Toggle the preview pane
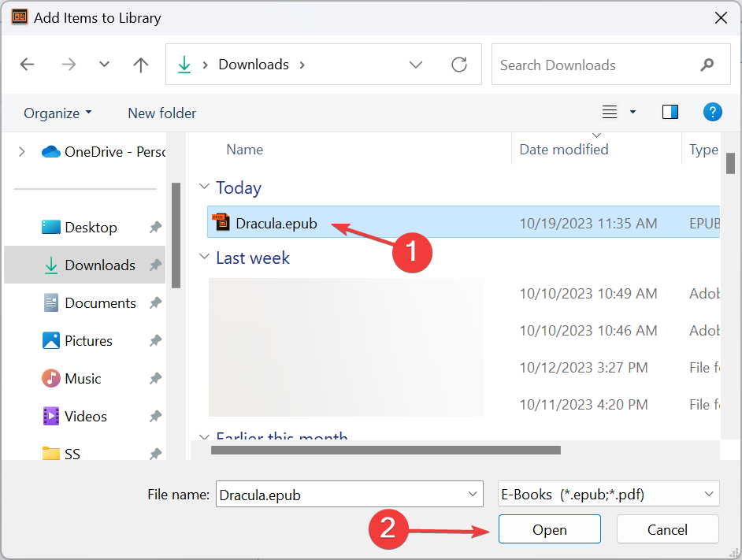Screen dimensions: 742x560 pos(670,112)
